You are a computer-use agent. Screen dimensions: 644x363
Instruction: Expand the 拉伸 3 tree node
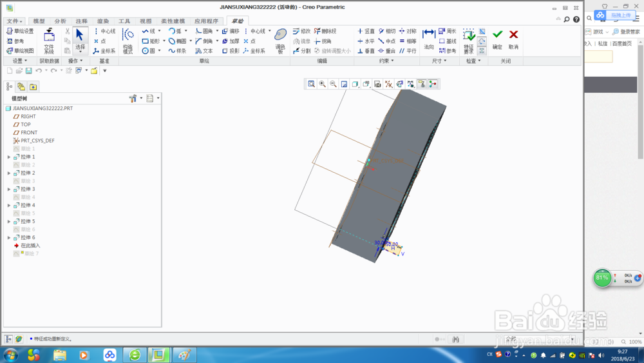9,189
